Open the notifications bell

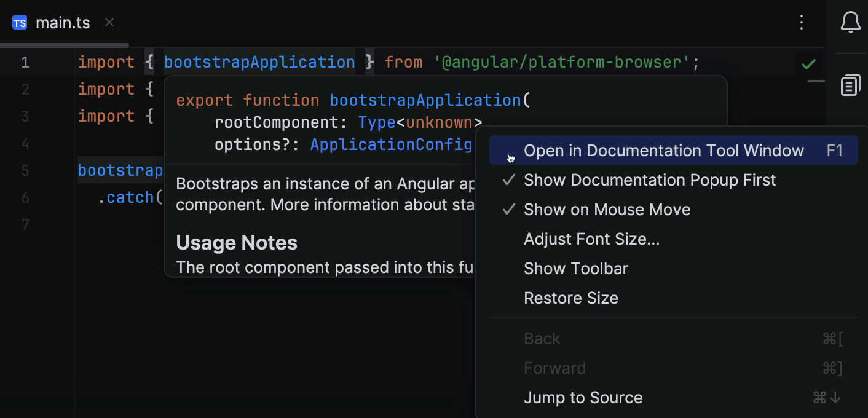click(851, 22)
